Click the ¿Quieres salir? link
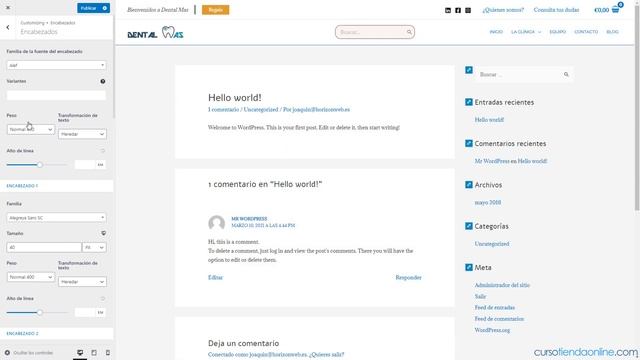Viewport: 640px width, 360px height. [327, 355]
